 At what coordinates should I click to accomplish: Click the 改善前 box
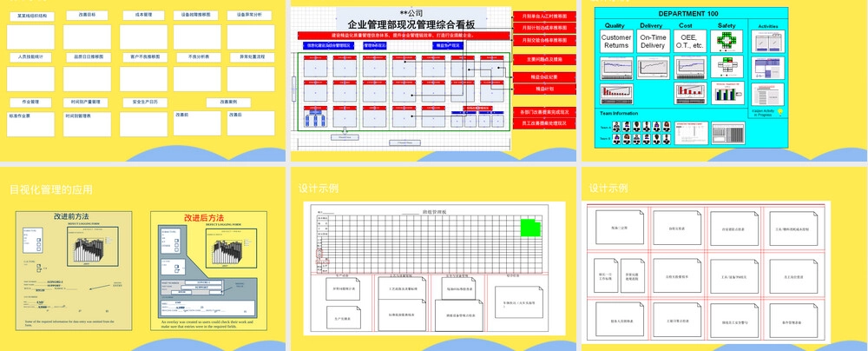(197, 123)
